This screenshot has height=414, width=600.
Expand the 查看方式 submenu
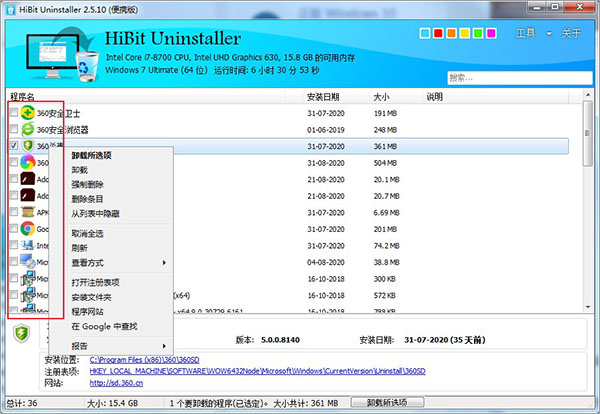119,262
